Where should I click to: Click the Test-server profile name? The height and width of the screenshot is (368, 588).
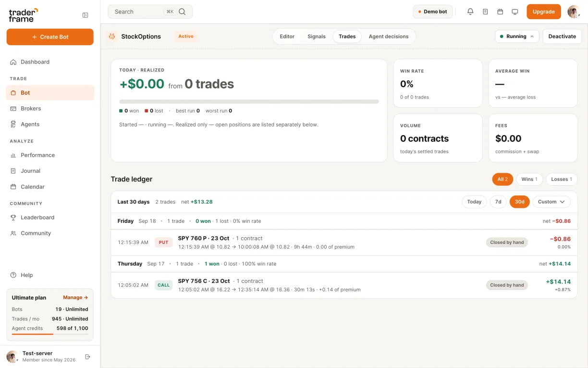tap(37, 353)
